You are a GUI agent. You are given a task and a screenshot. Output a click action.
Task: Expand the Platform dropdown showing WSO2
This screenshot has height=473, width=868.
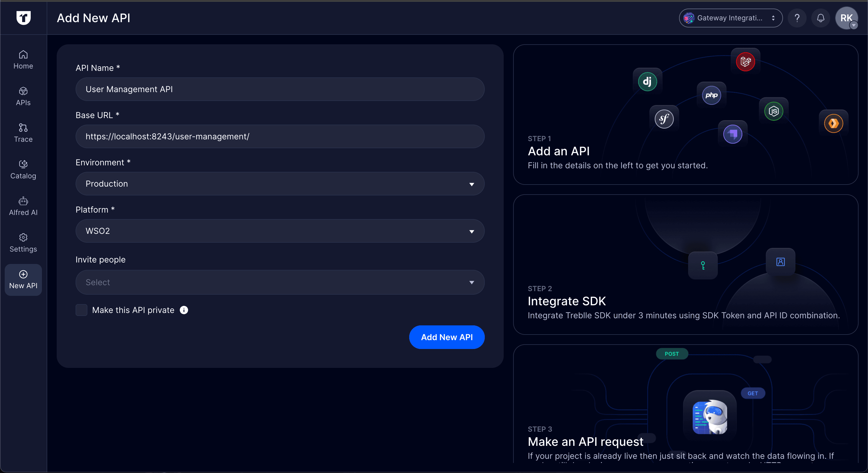click(280, 231)
